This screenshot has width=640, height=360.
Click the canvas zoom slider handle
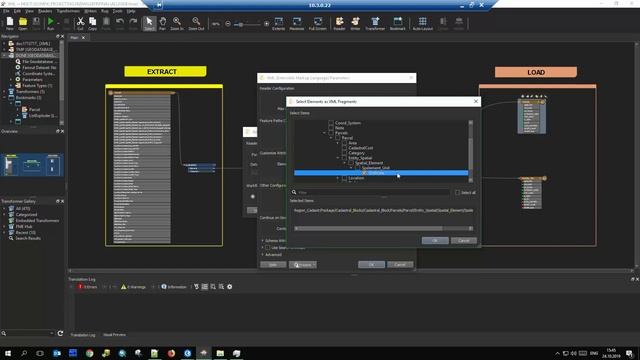click(x=241, y=24)
